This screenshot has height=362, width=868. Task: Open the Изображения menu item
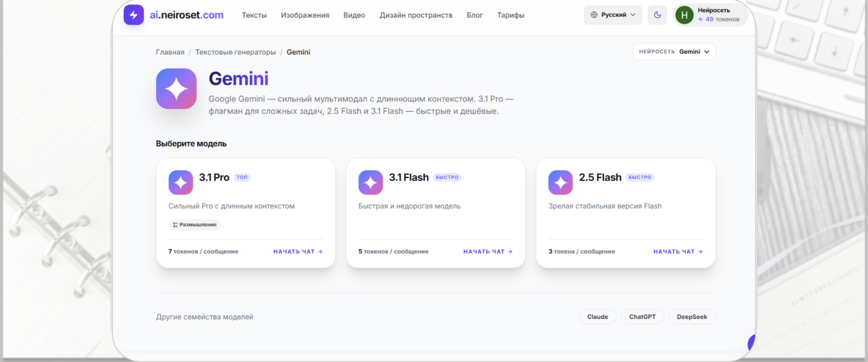click(x=305, y=15)
